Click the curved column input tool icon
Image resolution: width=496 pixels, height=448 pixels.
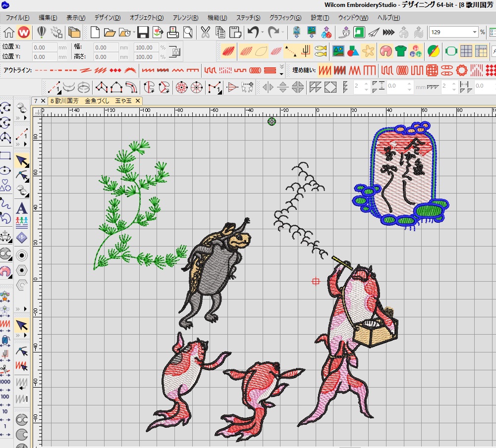[131, 87]
